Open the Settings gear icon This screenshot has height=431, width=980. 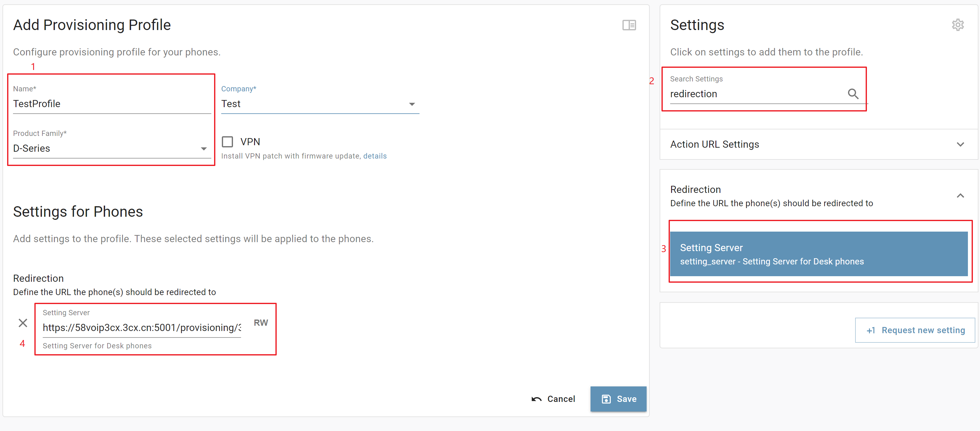tap(958, 25)
